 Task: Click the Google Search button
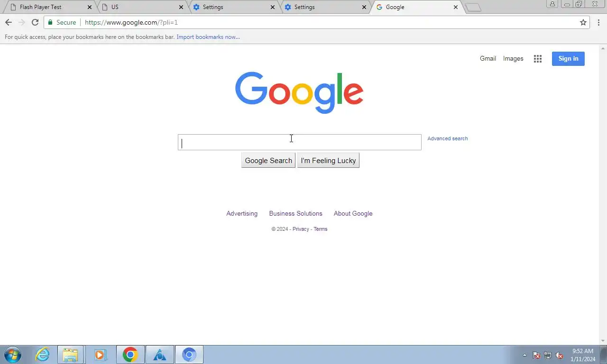point(268,160)
